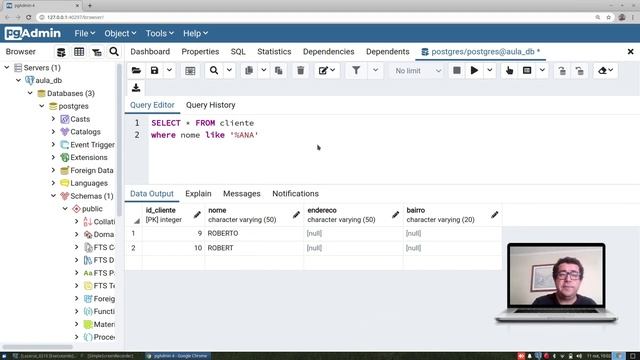
Task: Open save options dropdown arrow
Action: pyautogui.click(x=169, y=71)
